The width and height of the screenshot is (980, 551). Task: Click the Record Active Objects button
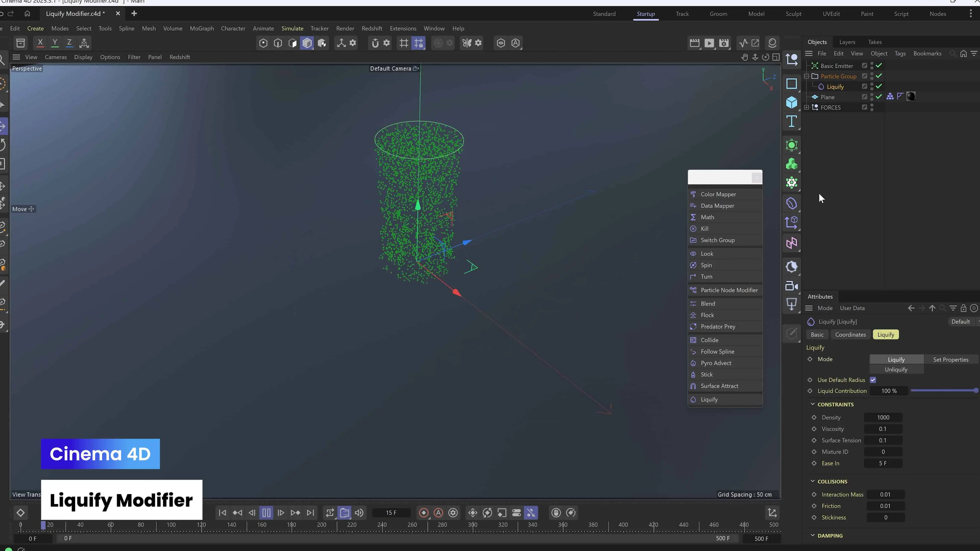tap(424, 512)
